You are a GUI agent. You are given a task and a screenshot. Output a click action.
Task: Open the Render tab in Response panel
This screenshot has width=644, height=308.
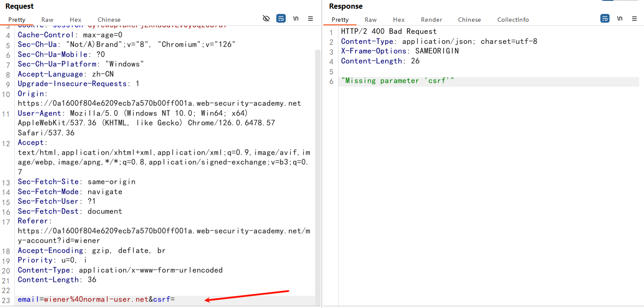pyautogui.click(x=432, y=20)
